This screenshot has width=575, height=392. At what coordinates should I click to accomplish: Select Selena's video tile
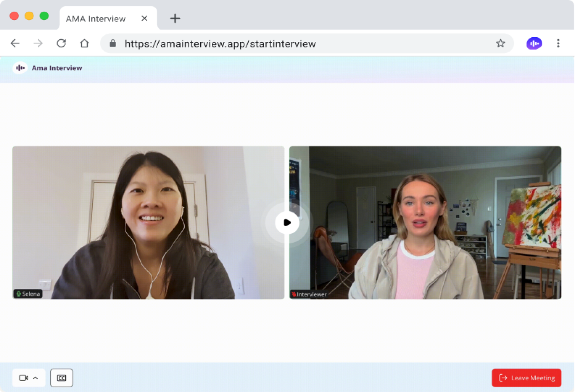coord(148,222)
